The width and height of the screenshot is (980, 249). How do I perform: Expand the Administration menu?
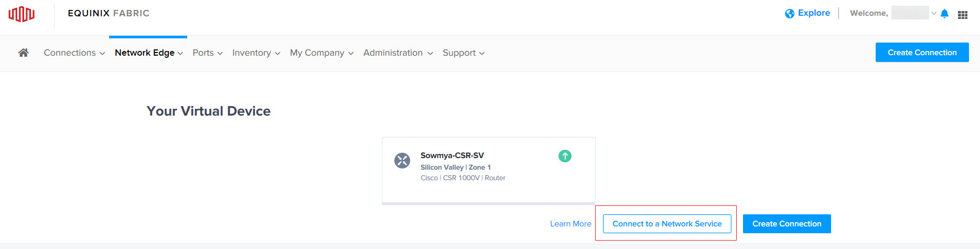(x=398, y=53)
